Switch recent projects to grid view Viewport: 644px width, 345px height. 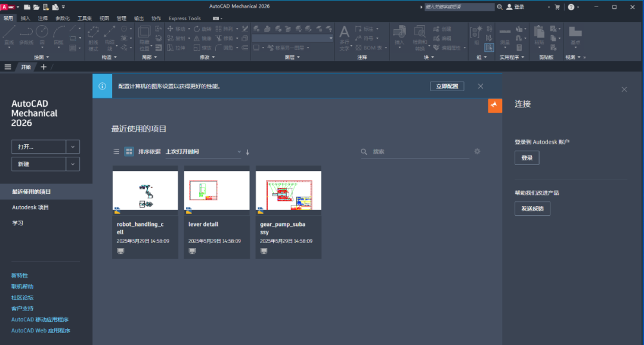pos(129,152)
